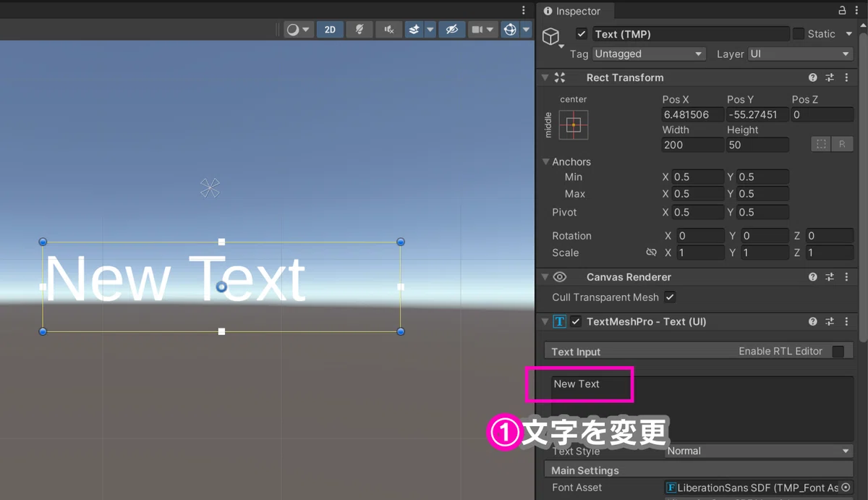Image resolution: width=868 pixels, height=500 pixels.
Task: Uncheck the Text (TMP) active checkbox
Action: point(582,34)
